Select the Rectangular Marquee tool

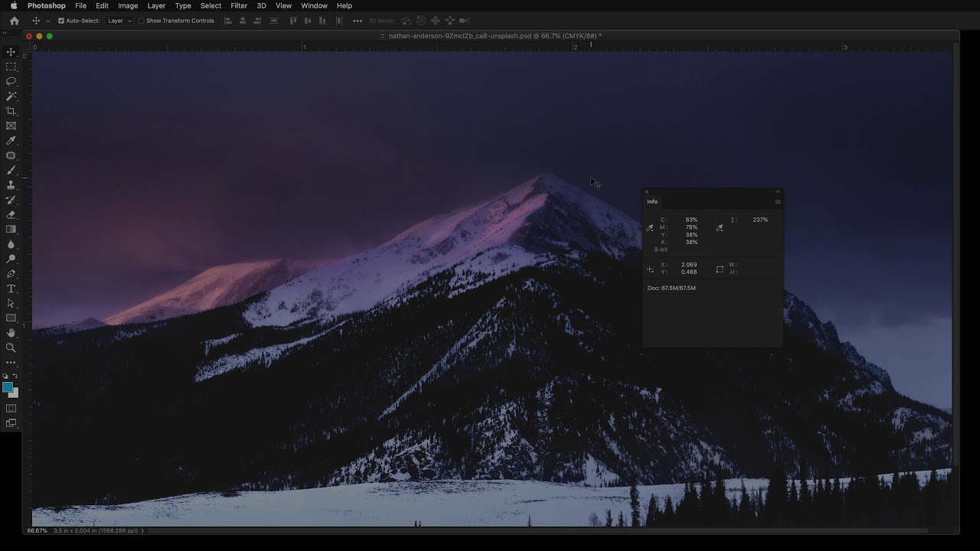tap(11, 67)
